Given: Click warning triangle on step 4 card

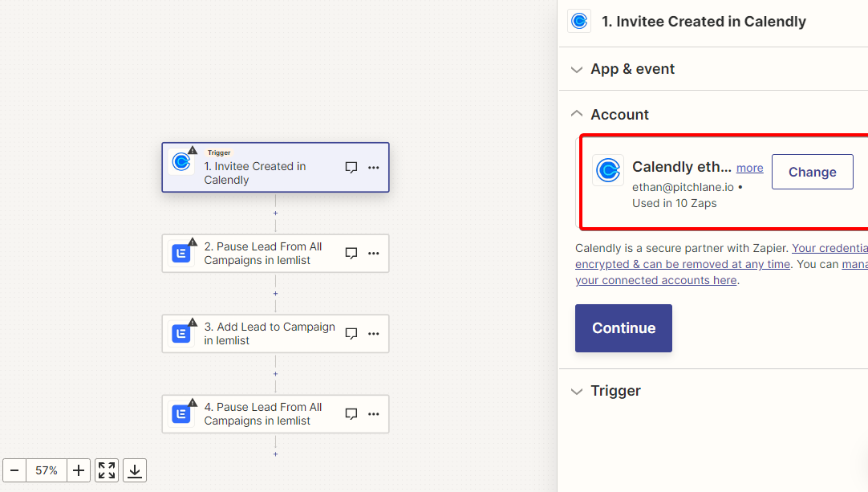Looking at the screenshot, I should pyautogui.click(x=193, y=402).
